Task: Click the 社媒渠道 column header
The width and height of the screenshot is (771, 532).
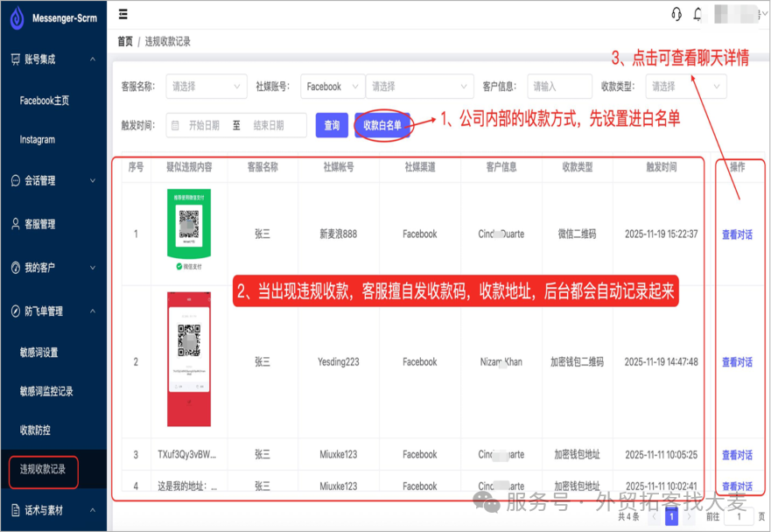Action: [419, 167]
